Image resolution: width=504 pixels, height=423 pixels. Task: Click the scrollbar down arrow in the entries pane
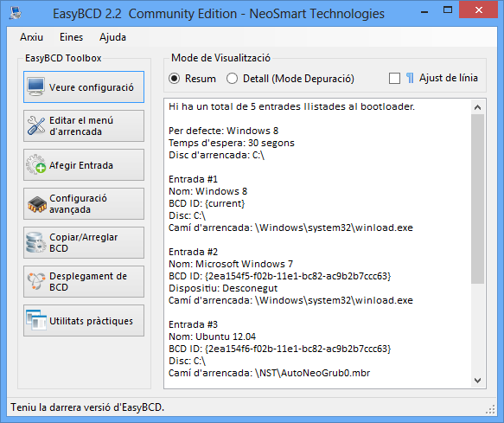(x=478, y=381)
